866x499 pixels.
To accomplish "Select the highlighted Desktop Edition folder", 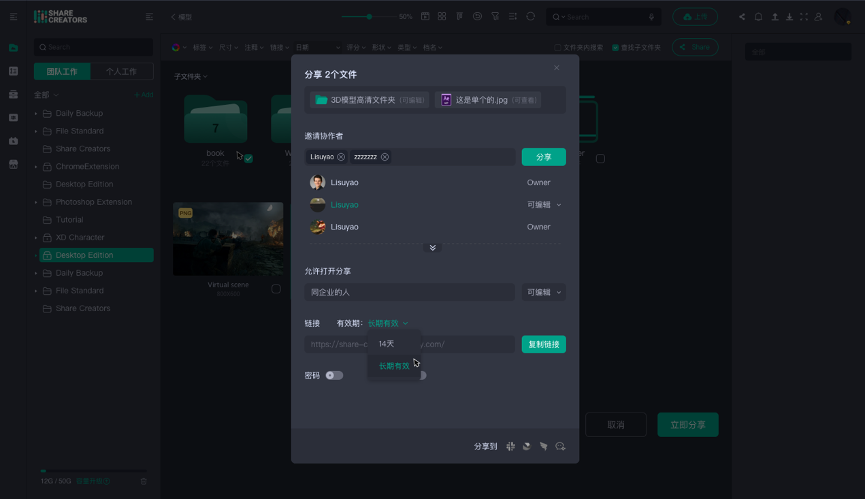I will (x=96, y=255).
